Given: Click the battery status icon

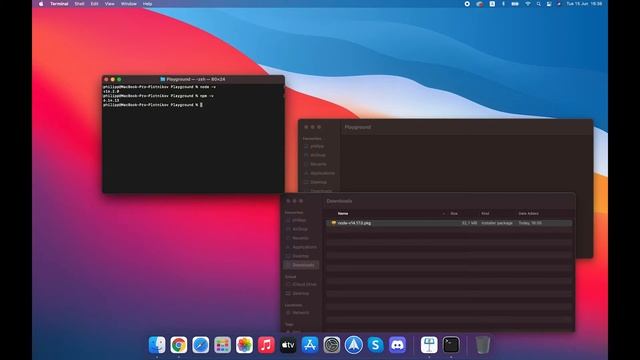Looking at the screenshot, I should pos(515,4).
